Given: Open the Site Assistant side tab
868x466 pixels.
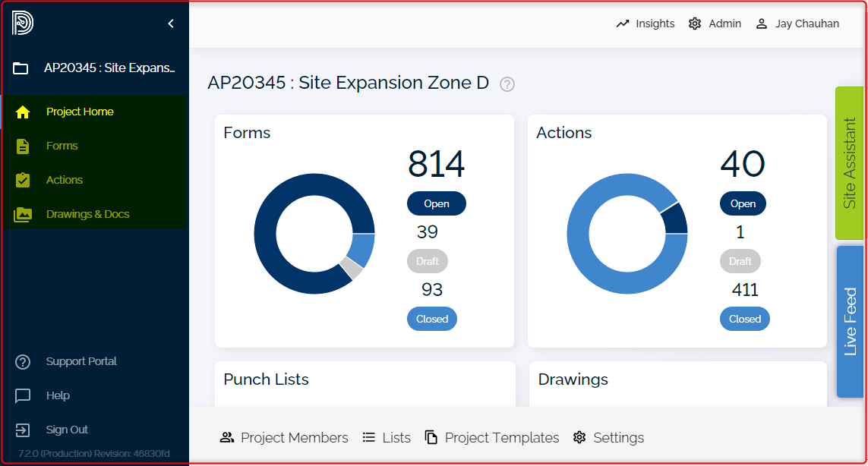Looking at the screenshot, I should (849, 163).
